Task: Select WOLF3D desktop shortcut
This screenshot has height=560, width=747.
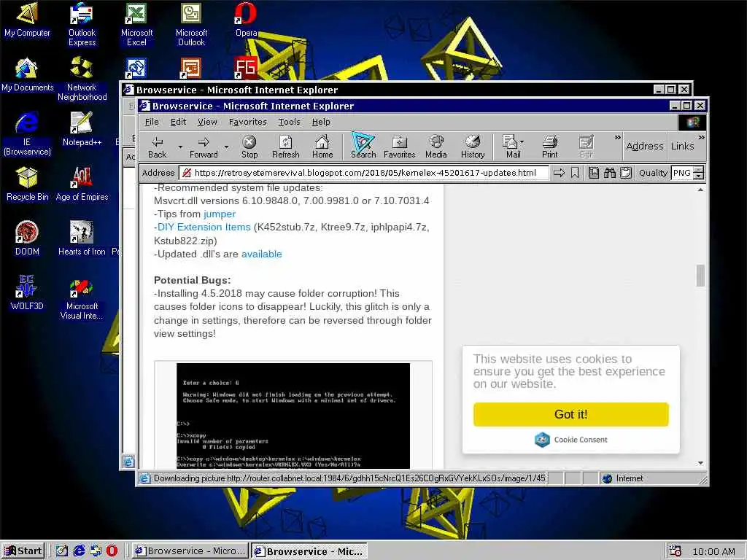Action: (x=27, y=294)
